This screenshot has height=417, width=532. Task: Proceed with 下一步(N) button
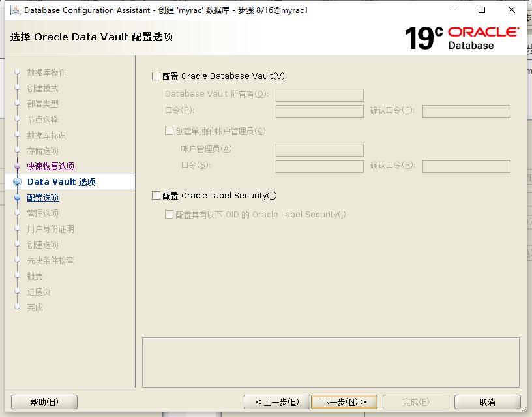tap(344, 402)
